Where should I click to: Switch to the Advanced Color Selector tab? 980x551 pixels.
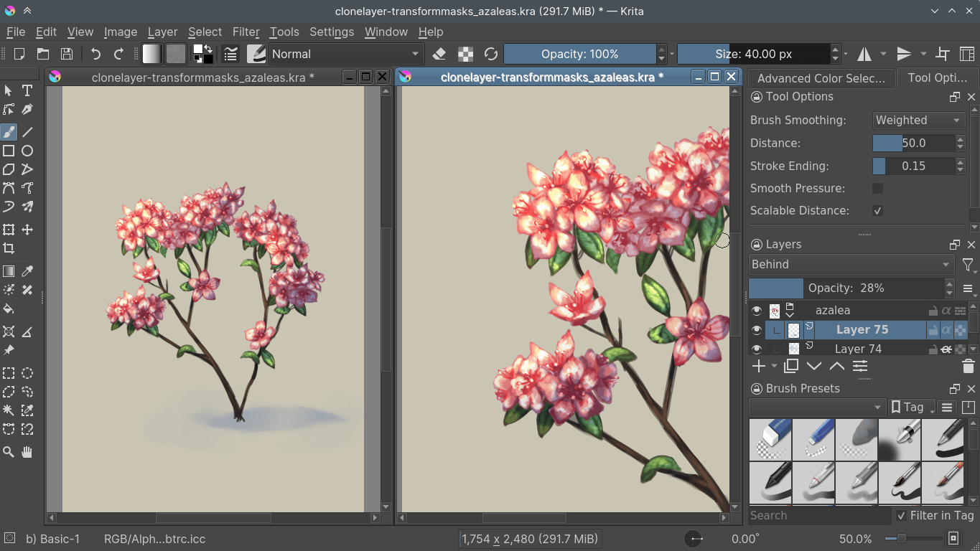coord(821,78)
